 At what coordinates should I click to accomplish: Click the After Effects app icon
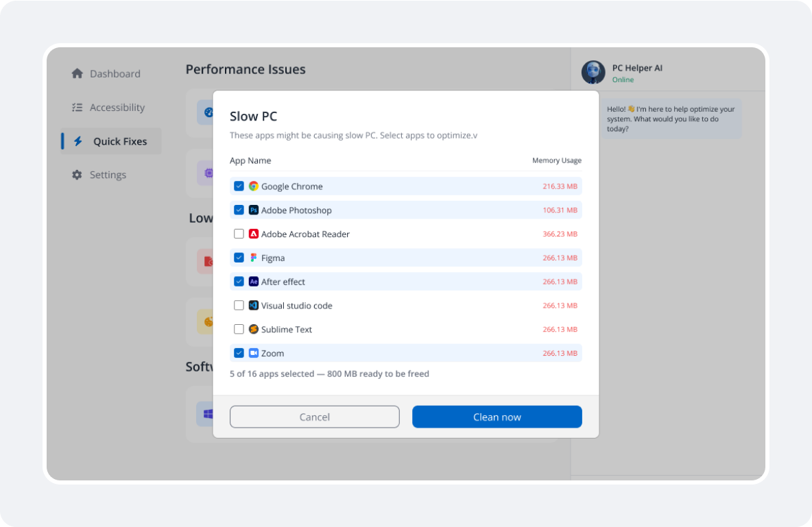pyautogui.click(x=254, y=282)
